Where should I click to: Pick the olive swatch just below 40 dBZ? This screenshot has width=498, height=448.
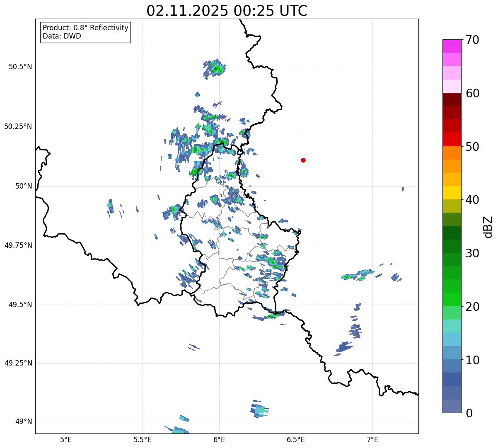click(452, 206)
